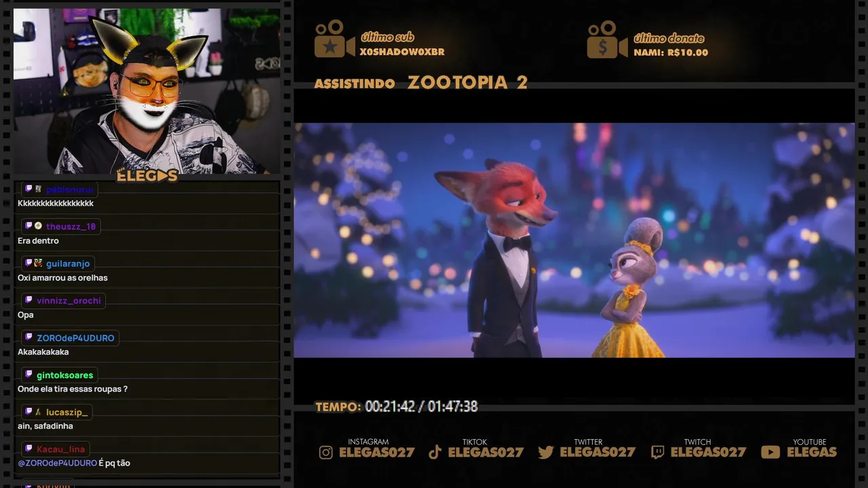
Task: Click the colorful badge next to guilaranjo
Action: [x=39, y=263]
